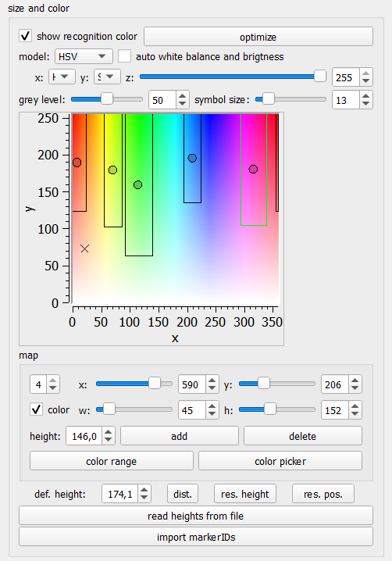Open the y axis channel dropdown
The height and width of the screenshot is (561, 392).
click(107, 77)
